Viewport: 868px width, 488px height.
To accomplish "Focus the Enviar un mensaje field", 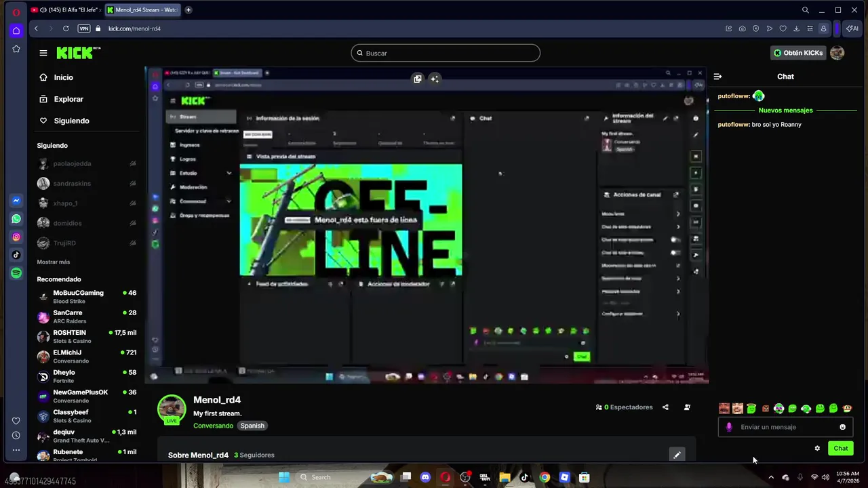I will [787, 427].
